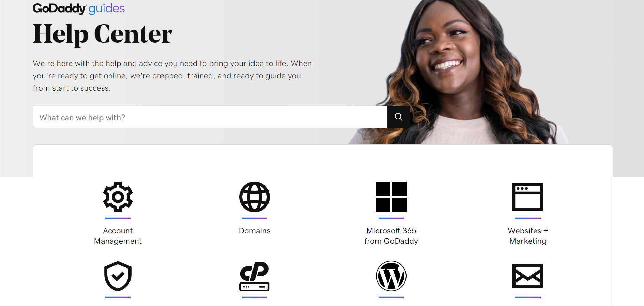Click the shield with checkmark icon

(x=118, y=276)
